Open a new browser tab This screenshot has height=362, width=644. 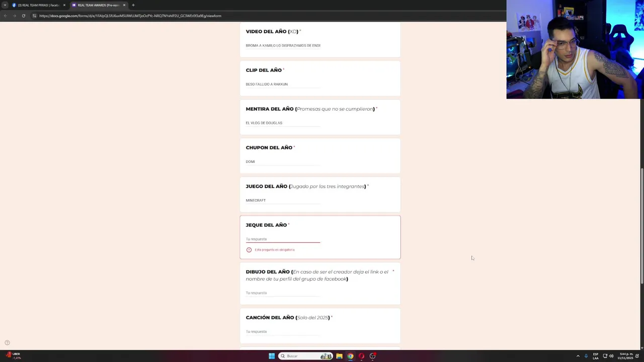click(133, 5)
